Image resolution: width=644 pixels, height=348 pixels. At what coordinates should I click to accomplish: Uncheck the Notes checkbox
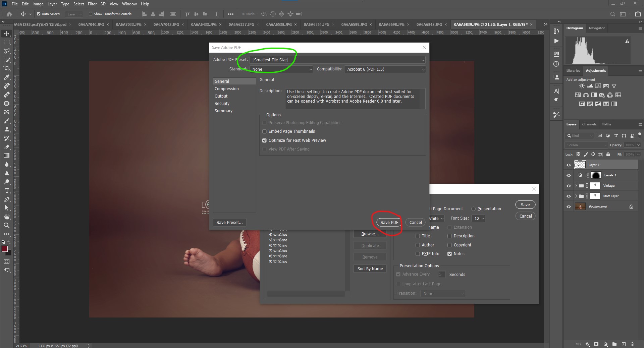[449, 254]
